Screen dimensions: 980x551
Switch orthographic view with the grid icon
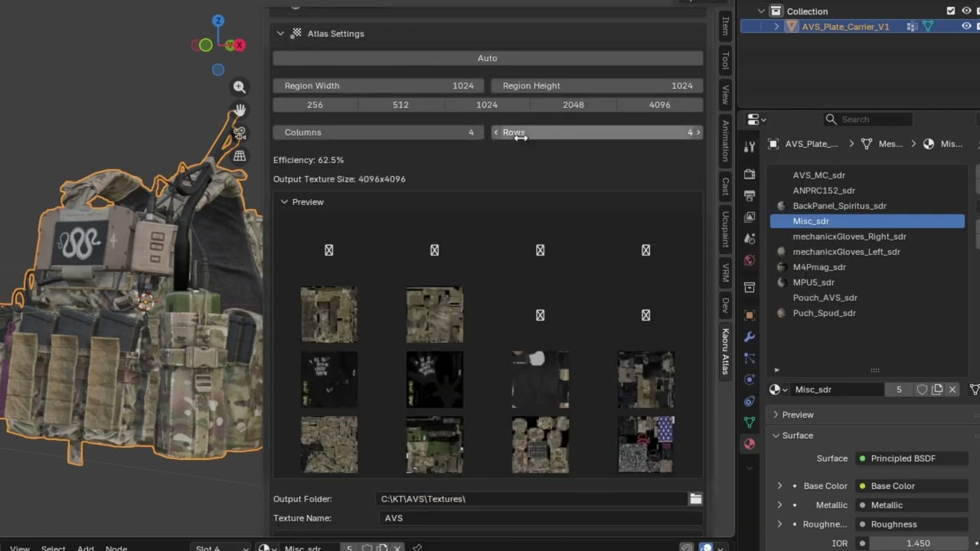point(240,156)
